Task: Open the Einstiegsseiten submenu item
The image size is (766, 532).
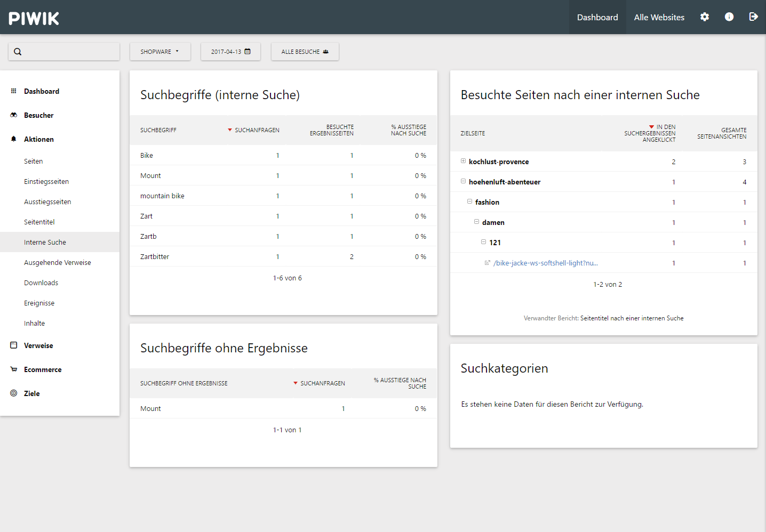Action: click(x=46, y=181)
